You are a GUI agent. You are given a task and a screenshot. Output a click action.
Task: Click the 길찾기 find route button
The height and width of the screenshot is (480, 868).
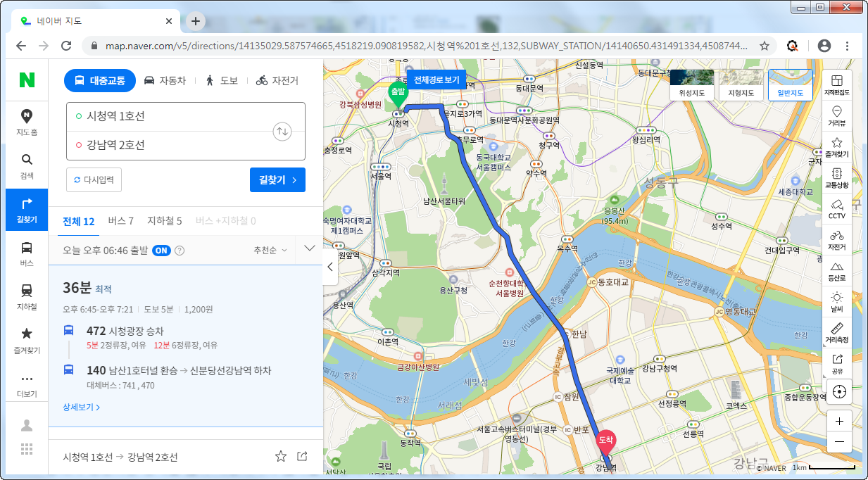pyautogui.click(x=277, y=179)
